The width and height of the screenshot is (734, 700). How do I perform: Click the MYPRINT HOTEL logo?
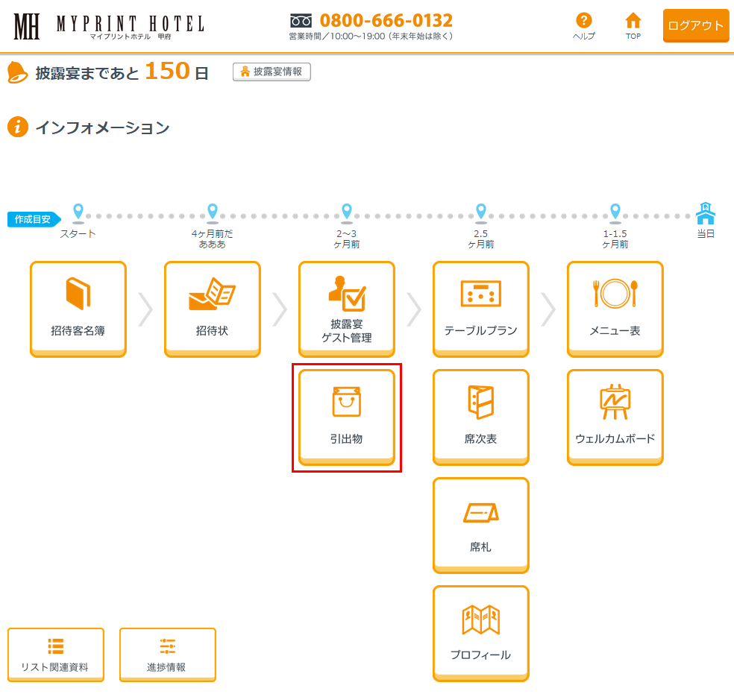[109, 25]
